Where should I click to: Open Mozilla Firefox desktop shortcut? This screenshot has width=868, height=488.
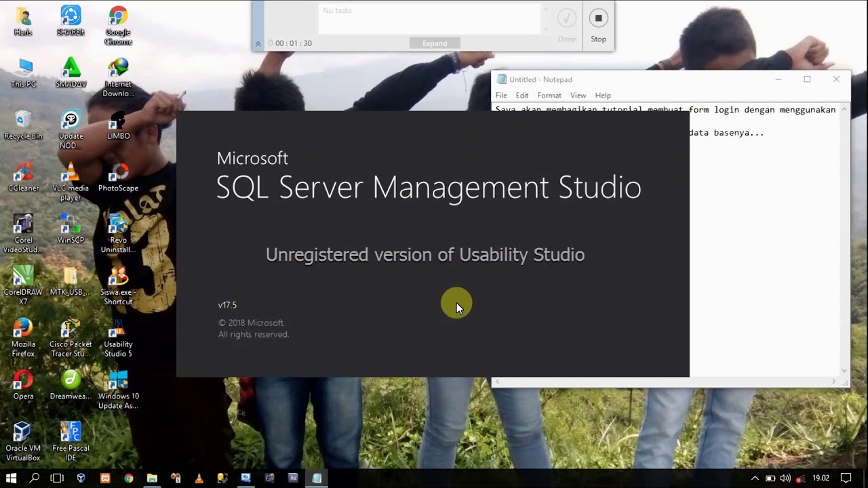(23, 339)
